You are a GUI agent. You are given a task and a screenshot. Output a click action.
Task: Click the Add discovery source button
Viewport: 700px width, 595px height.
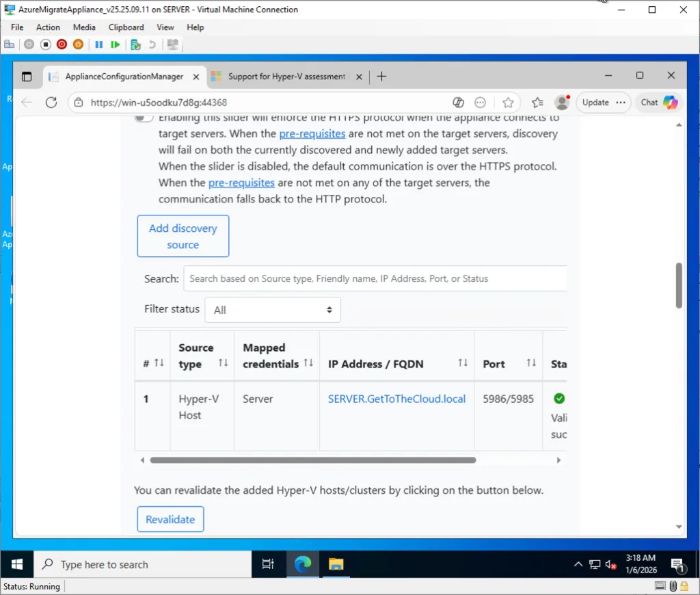point(183,237)
